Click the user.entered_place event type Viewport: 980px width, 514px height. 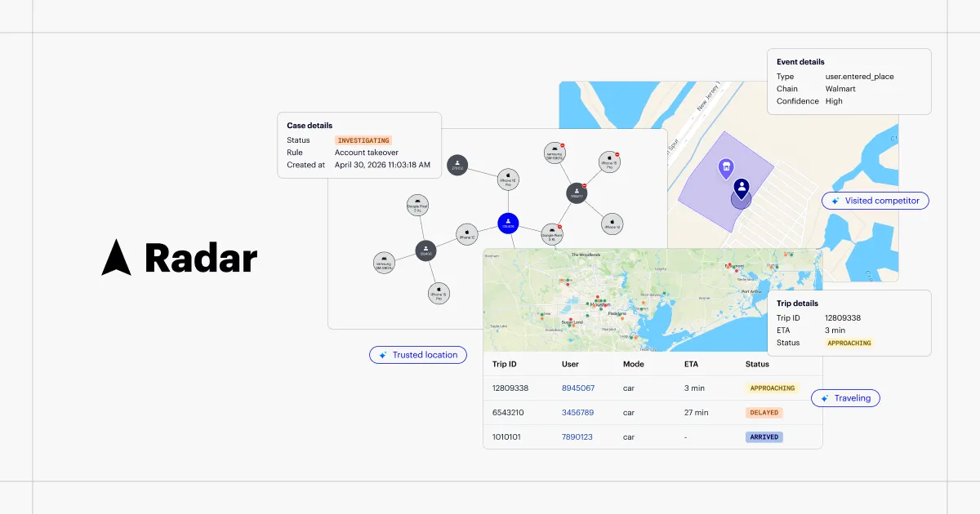point(859,77)
